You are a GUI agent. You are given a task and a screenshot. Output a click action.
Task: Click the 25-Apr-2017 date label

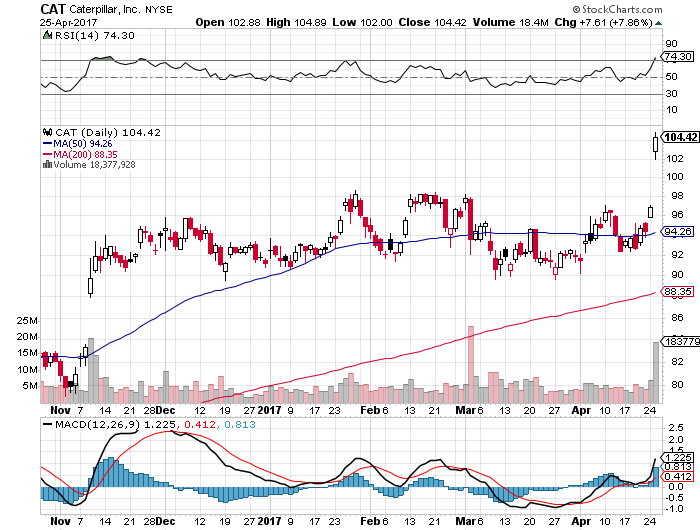(x=68, y=22)
